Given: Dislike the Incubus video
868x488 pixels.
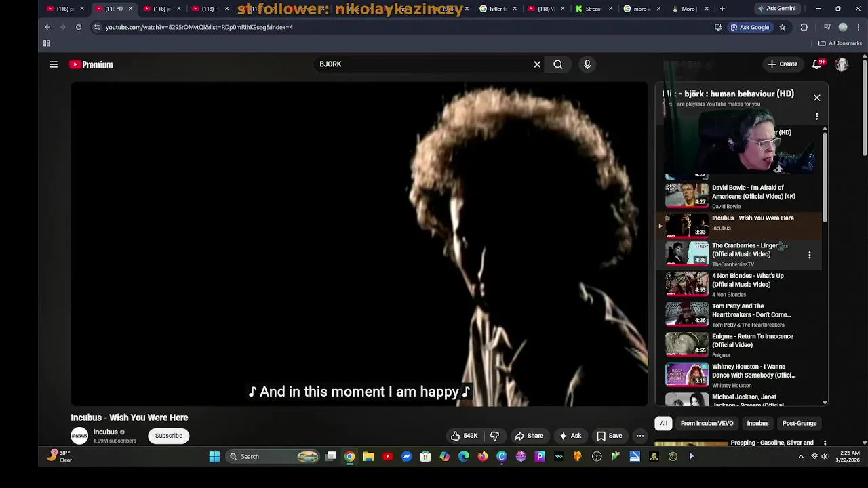Looking at the screenshot, I should (494, 436).
